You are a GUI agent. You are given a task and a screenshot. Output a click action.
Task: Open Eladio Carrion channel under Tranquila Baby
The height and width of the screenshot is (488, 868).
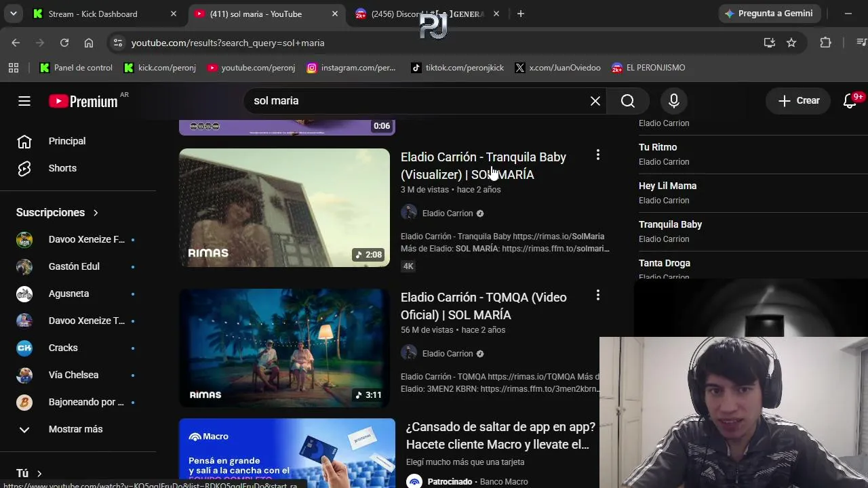pyautogui.click(x=448, y=213)
